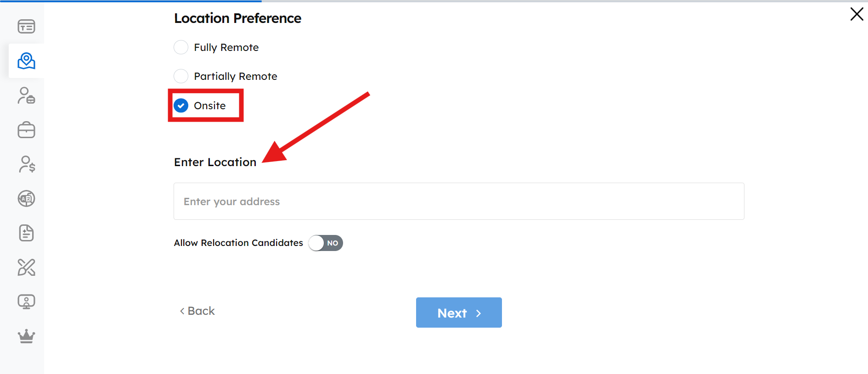Click the briefcase sidebar icon
Image resolution: width=868 pixels, height=374 pixels.
pos(26,130)
